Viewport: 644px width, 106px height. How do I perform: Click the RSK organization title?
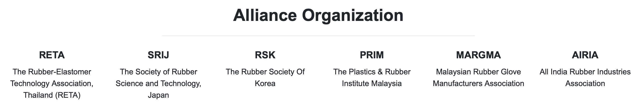point(265,55)
